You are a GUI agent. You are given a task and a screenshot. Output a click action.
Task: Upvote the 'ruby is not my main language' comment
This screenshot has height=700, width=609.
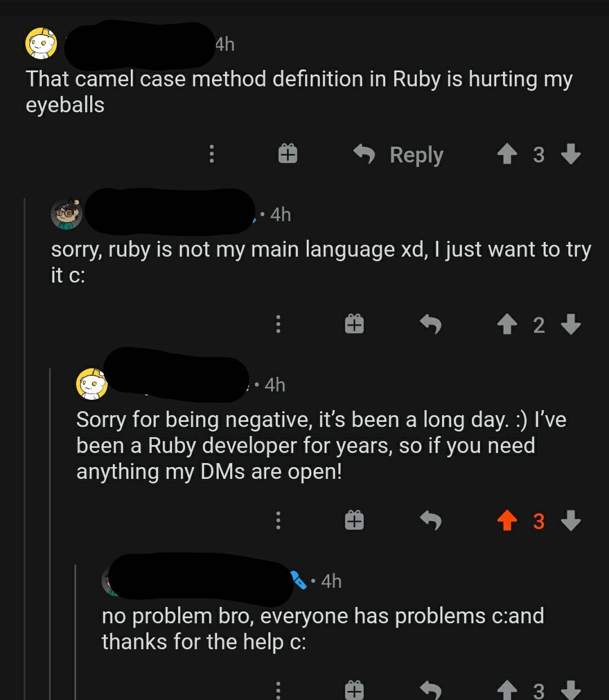click(507, 324)
